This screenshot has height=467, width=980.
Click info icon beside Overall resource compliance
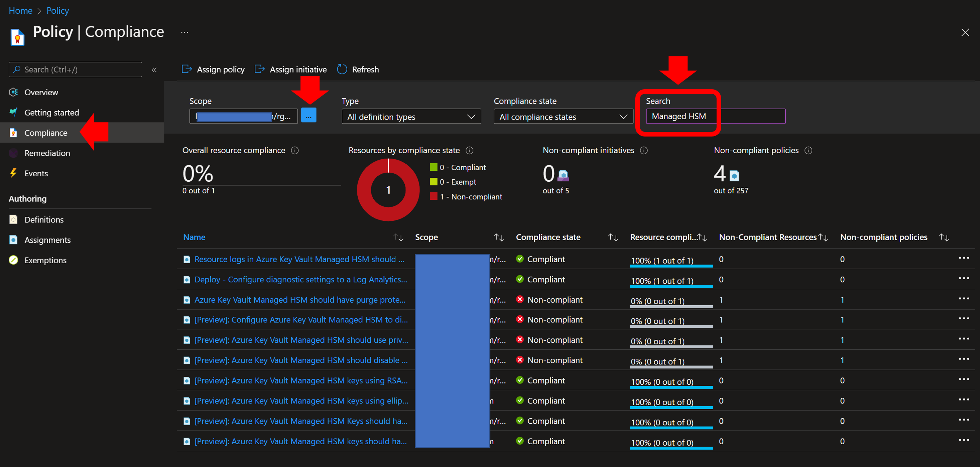[x=295, y=150]
